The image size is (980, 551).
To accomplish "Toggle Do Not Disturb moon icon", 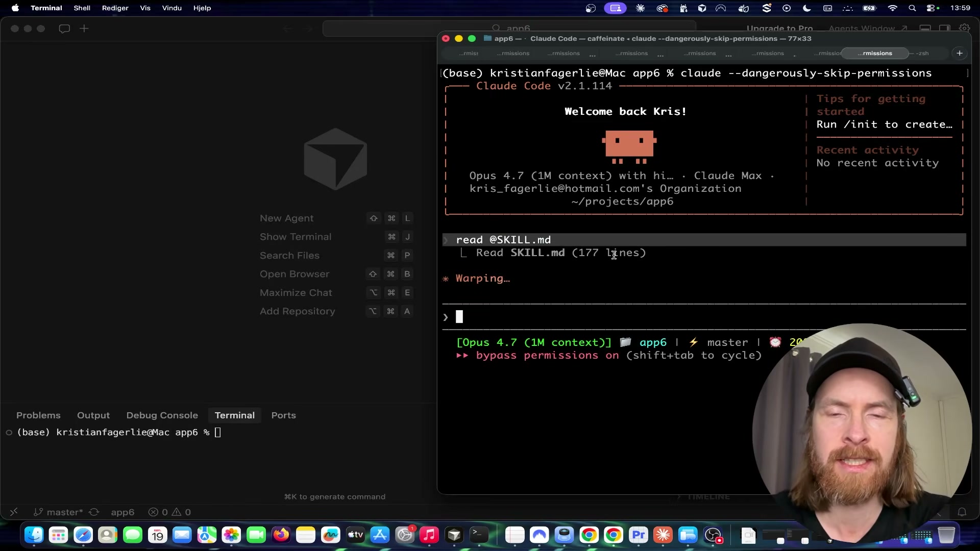I will [806, 8].
